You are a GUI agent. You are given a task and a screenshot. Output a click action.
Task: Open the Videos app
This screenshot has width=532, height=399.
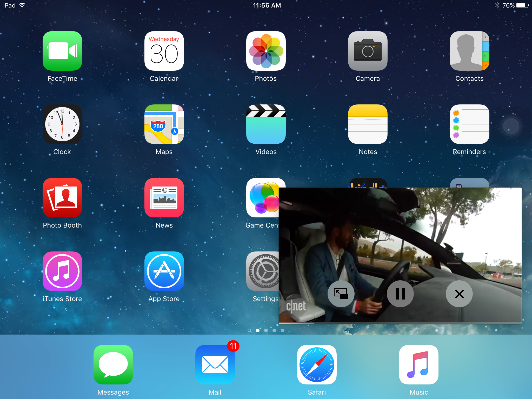[x=266, y=124]
